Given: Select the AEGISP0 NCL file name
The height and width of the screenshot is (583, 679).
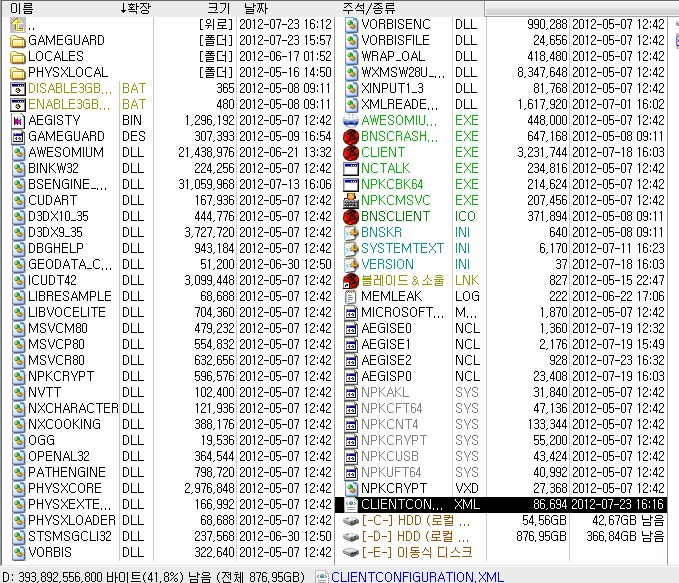Looking at the screenshot, I should coord(386,377).
